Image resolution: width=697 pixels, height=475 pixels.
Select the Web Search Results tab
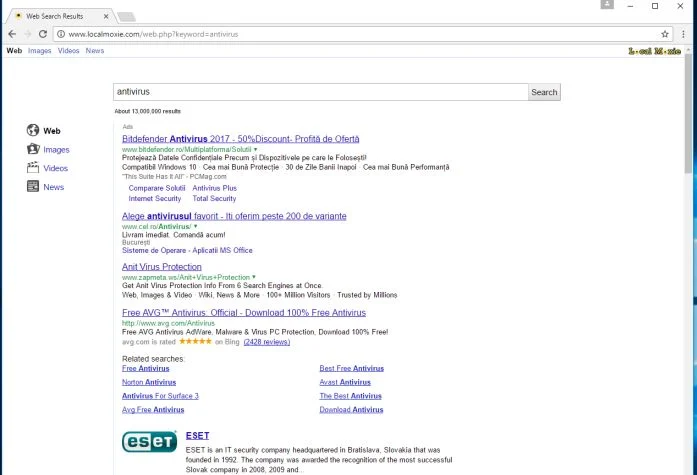tap(60, 16)
